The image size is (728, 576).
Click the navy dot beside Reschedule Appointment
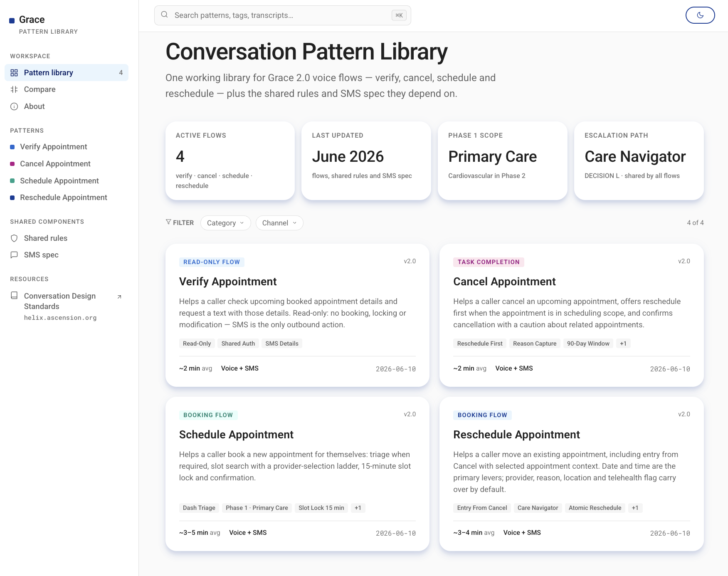(x=12, y=198)
